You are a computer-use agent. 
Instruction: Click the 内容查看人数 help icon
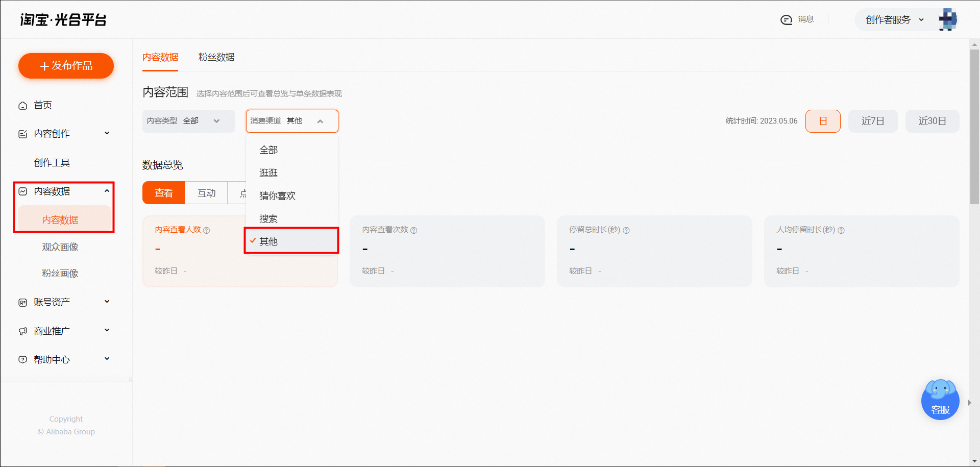pos(207,231)
